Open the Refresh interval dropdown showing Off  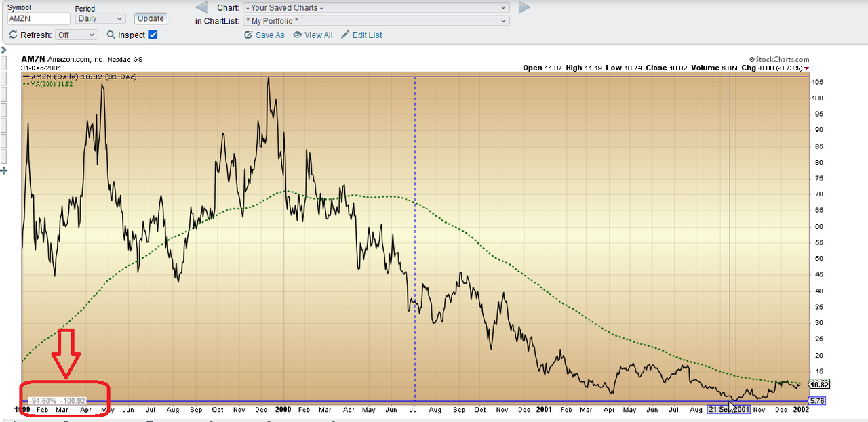pyautogui.click(x=77, y=35)
